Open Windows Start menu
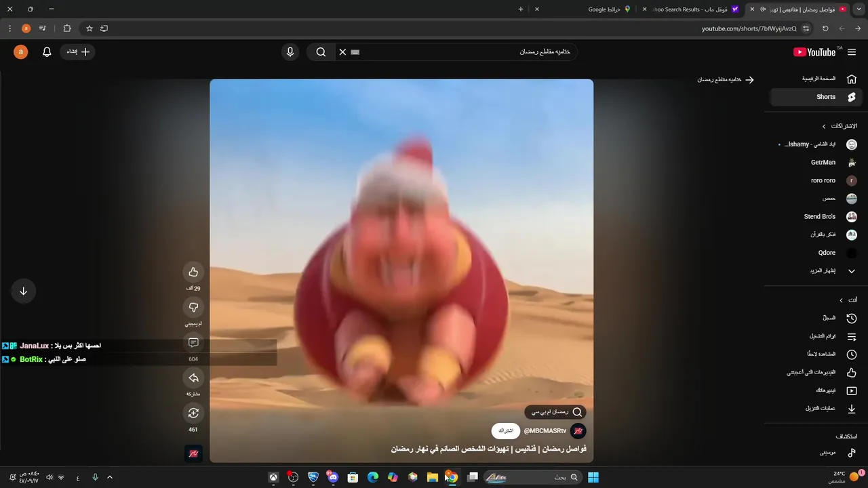This screenshot has width=868, height=488. pyautogui.click(x=593, y=477)
